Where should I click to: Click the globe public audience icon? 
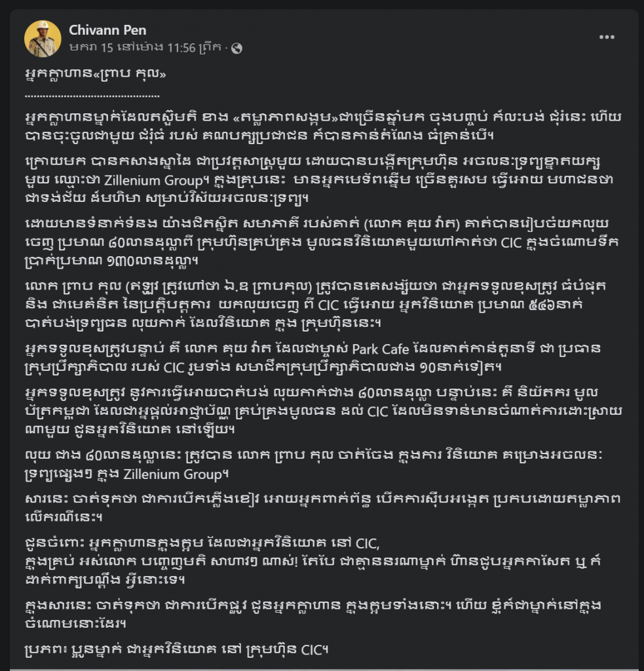tap(237, 48)
